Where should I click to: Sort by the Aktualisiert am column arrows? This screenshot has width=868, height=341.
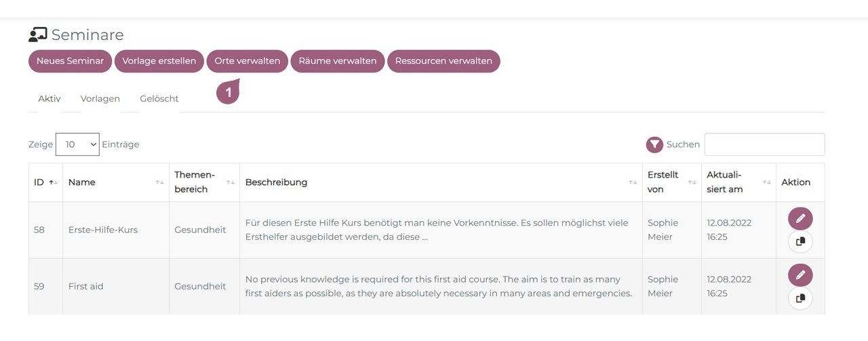point(767,182)
